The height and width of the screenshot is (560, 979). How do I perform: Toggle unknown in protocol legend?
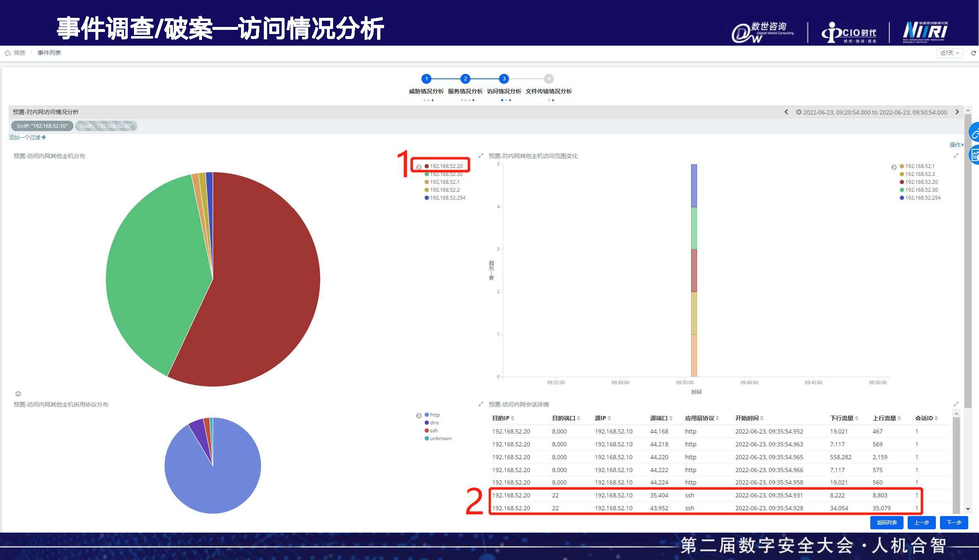[x=438, y=438]
